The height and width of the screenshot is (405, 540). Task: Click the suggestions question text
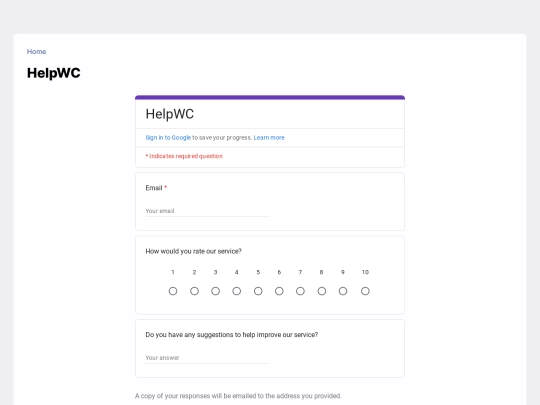coord(232,335)
